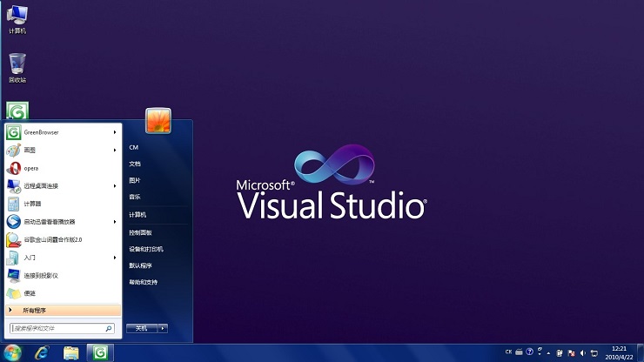Open Action Center flag tray icon
This screenshot has width=644, height=362.
[571, 353]
